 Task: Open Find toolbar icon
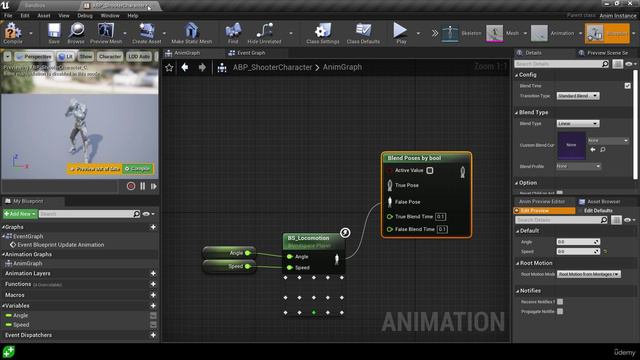pyautogui.click(x=233, y=32)
